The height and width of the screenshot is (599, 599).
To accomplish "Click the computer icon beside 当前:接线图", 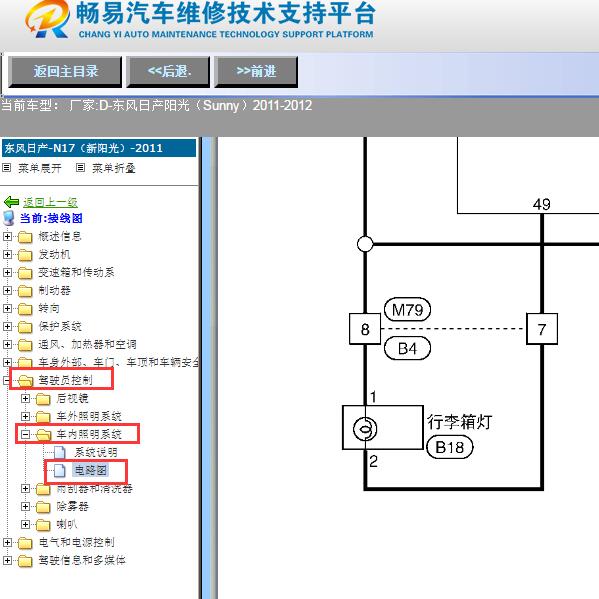I will pyautogui.click(x=9, y=218).
